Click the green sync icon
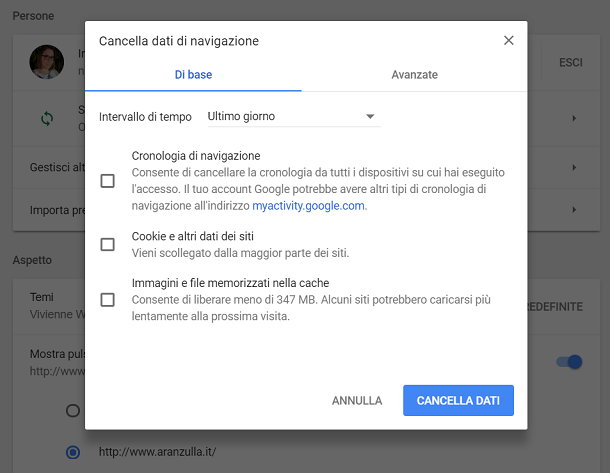Screen dimensions: 610x473 pos(47,118)
